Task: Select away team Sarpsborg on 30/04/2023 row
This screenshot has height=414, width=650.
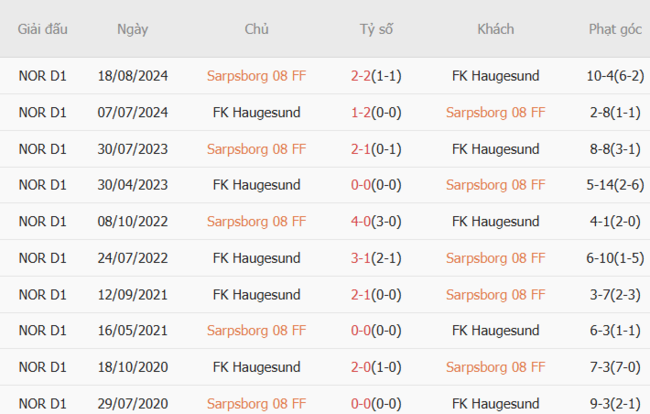Action: [x=495, y=185]
